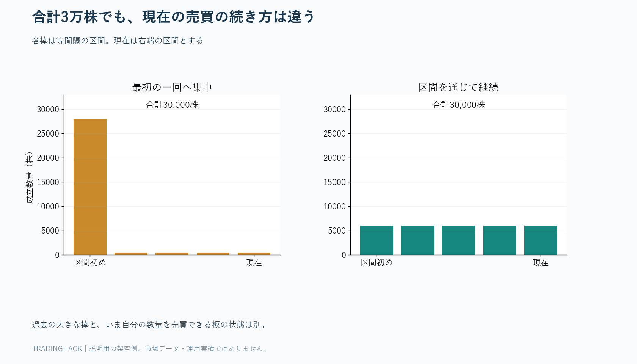Click the left chart title 最初の一回へ集中
This screenshot has height=364, width=637.
[172, 87]
